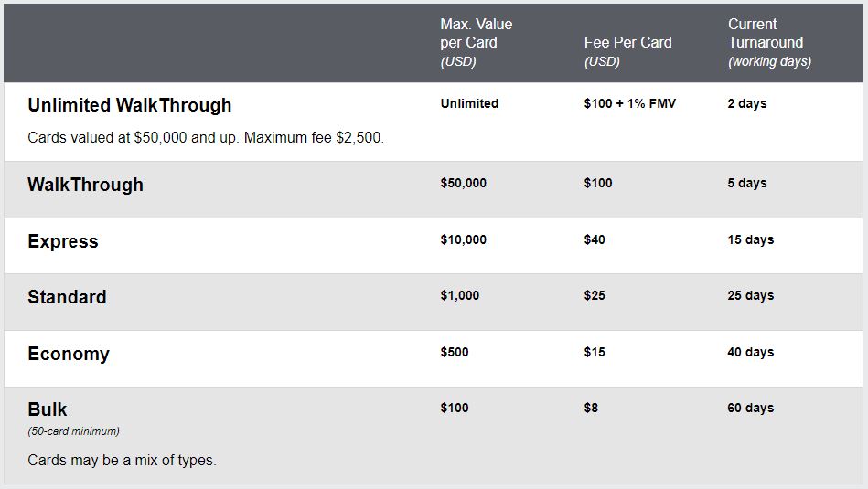Click the 50-card minimum note
Screen dimensions: 868x489
click(73, 431)
